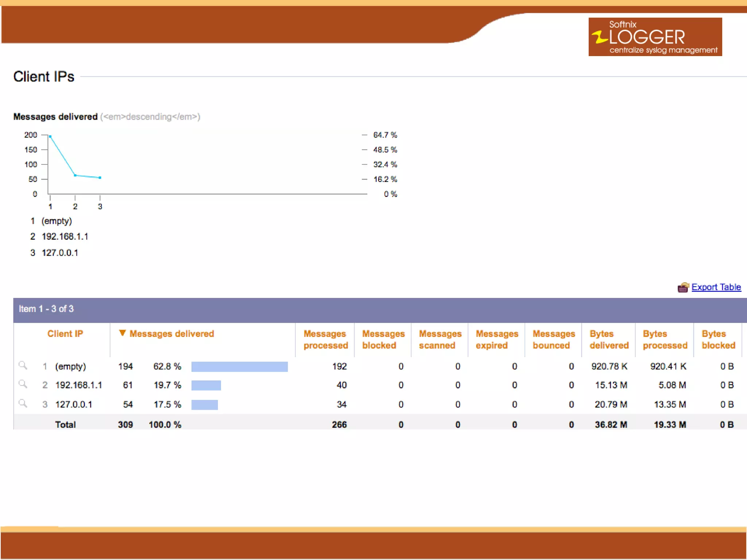The height and width of the screenshot is (560, 747).
Task: Click the 62.8 % blue progress bar
Action: pos(239,367)
